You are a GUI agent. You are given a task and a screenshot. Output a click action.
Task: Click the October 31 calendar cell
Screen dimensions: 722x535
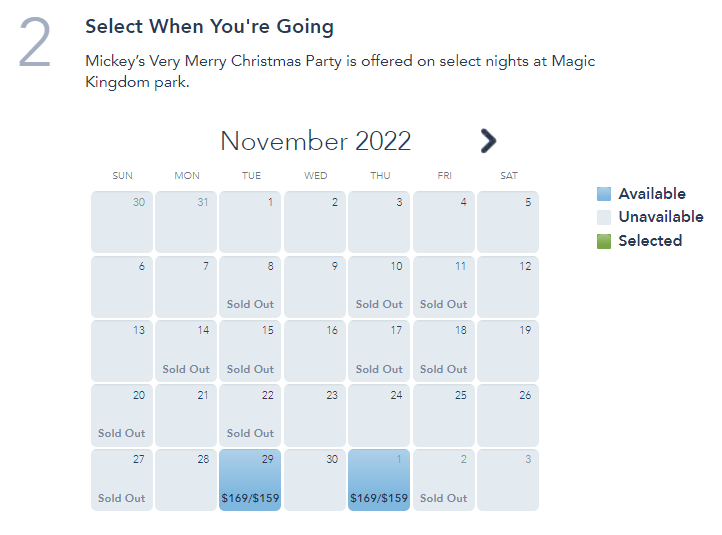coord(186,222)
